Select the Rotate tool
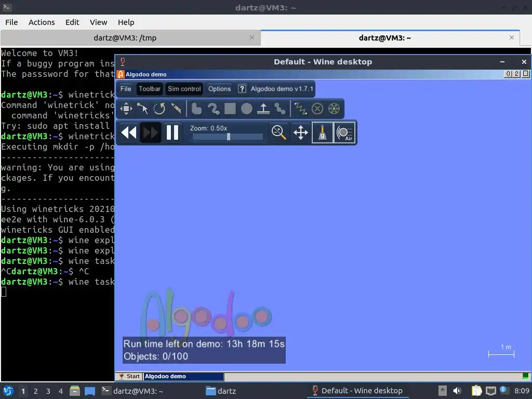The image size is (532, 399). [x=159, y=109]
